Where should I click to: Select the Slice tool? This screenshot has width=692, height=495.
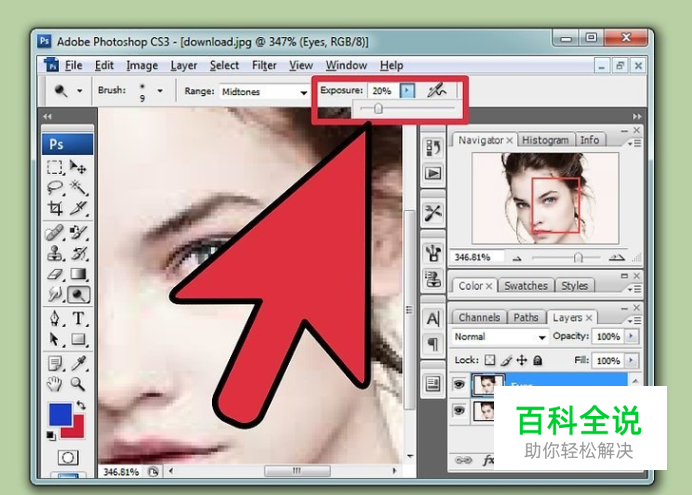pos(79,208)
